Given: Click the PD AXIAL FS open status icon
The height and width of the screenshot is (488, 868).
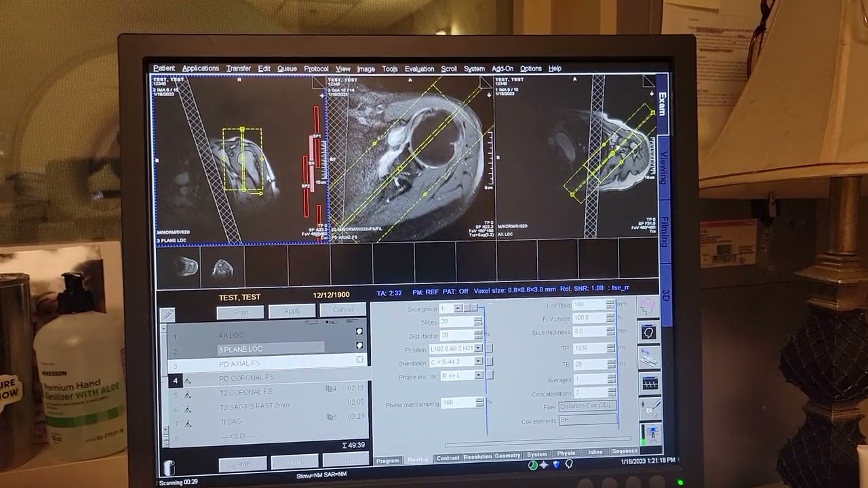Looking at the screenshot, I should (x=360, y=359).
